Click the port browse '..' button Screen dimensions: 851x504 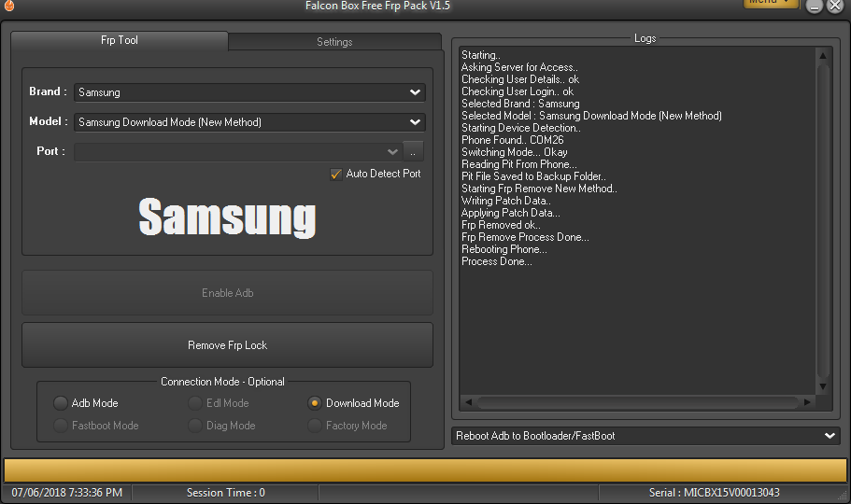[x=413, y=151]
